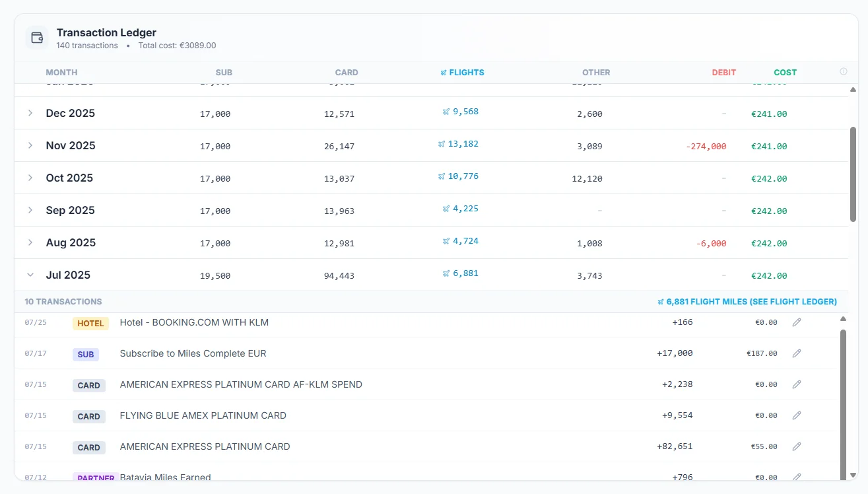Edit the AF-KLM SPEND card transaction
Image resolution: width=868 pixels, height=494 pixels.
[x=797, y=384]
